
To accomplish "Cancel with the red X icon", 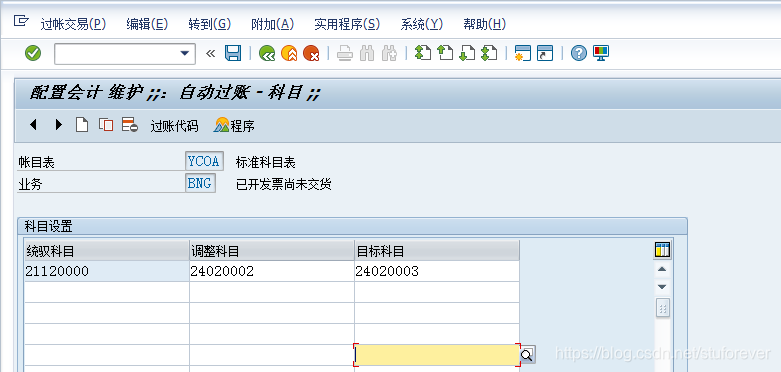I will pyautogui.click(x=311, y=53).
